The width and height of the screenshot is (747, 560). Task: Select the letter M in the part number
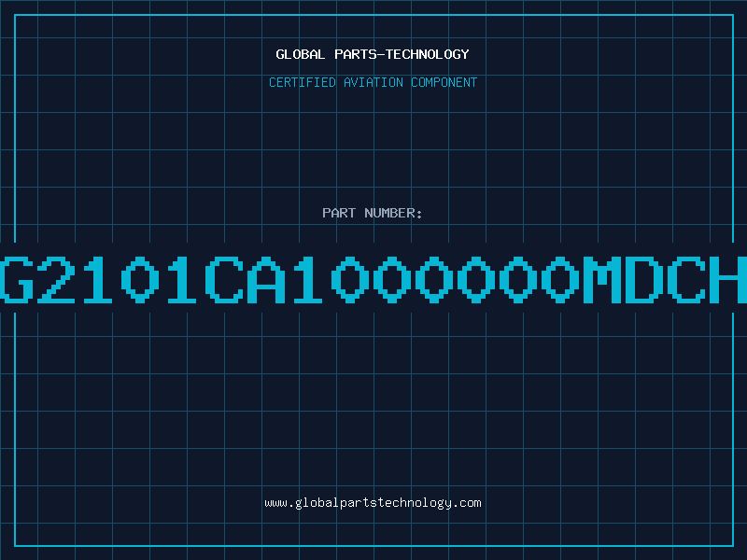[x=602, y=279]
